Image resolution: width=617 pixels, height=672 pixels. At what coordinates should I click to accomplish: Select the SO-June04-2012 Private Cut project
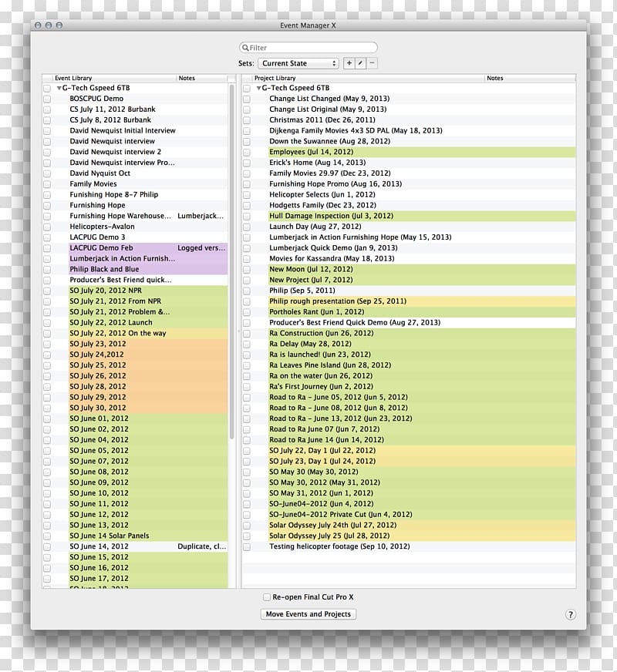coord(340,515)
